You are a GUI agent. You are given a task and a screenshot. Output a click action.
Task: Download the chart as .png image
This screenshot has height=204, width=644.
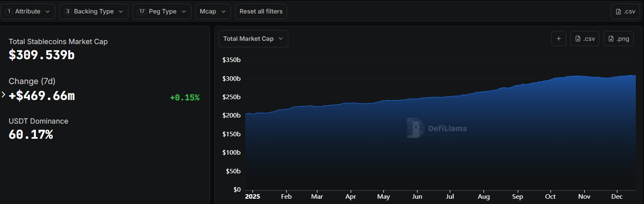618,39
